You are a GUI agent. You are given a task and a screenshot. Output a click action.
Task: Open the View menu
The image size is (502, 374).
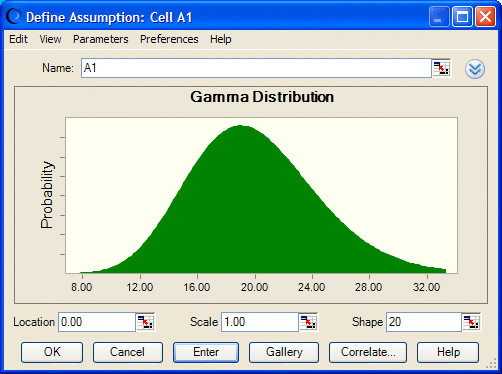click(50, 39)
